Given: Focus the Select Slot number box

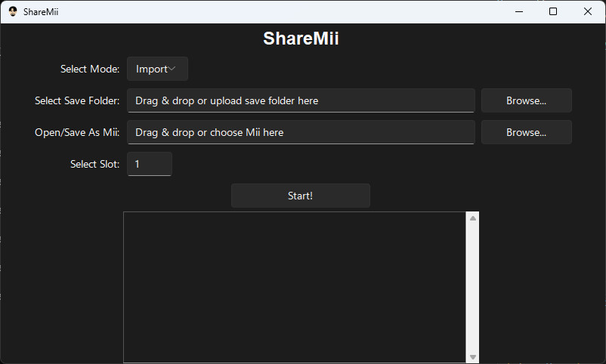Looking at the screenshot, I should pos(150,164).
